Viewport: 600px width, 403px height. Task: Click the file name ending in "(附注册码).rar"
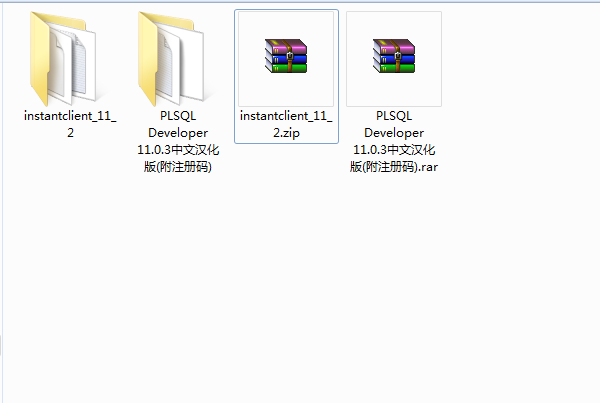point(394,141)
